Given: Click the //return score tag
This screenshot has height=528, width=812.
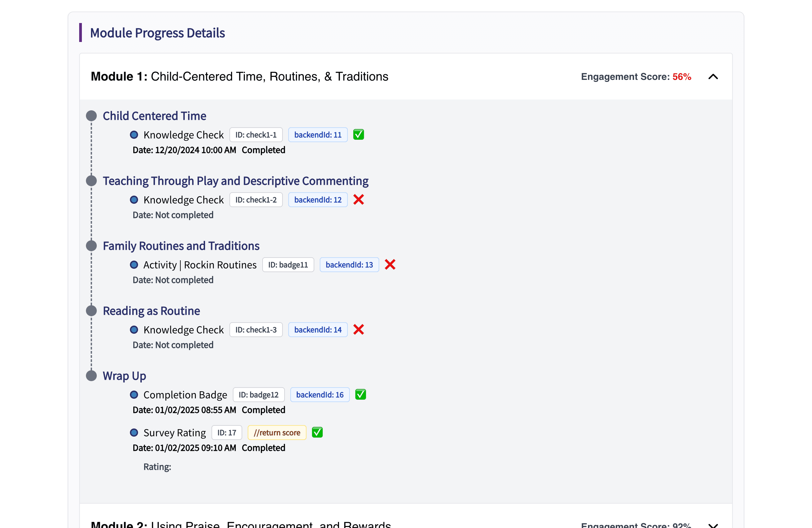Looking at the screenshot, I should tap(277, 433).
